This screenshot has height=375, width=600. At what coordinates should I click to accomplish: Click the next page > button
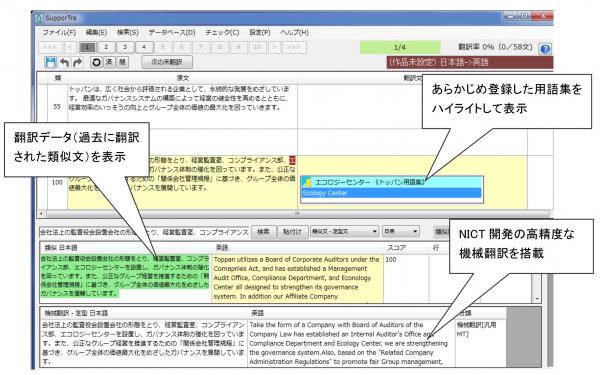(x=274, y=47)
